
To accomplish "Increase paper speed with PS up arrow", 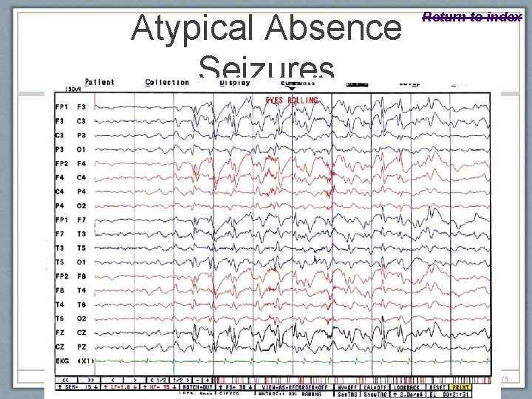I will [x=220, y=387].
